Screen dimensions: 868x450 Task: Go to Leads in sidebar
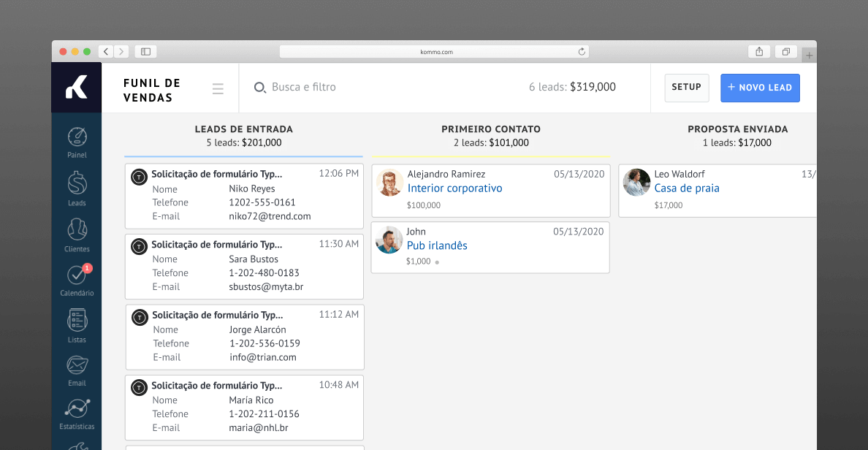(77, 188)
